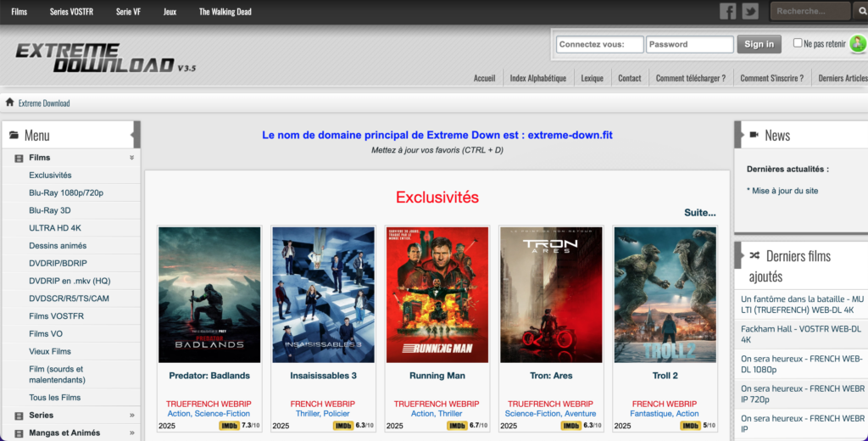
Task: Click the search magnifier button
Action: [862, 11]
